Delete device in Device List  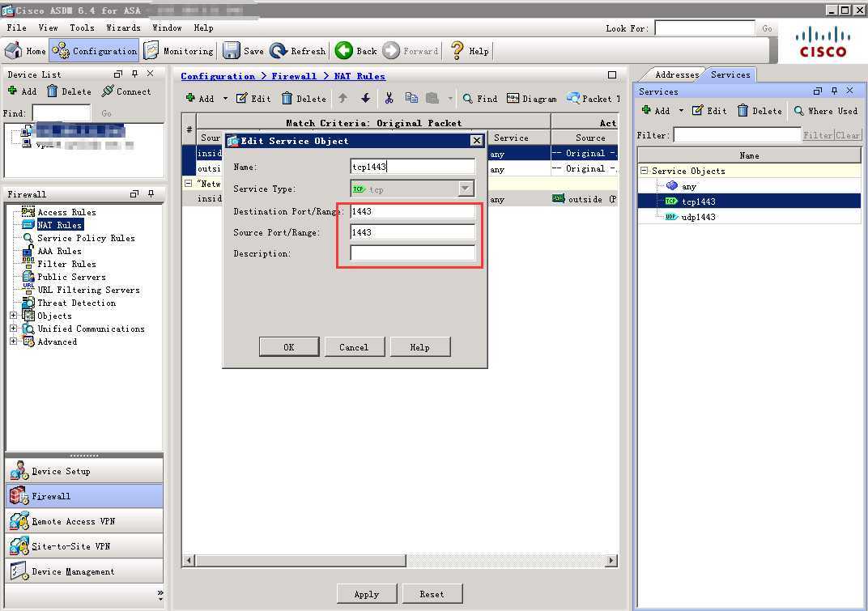(69, 91)
